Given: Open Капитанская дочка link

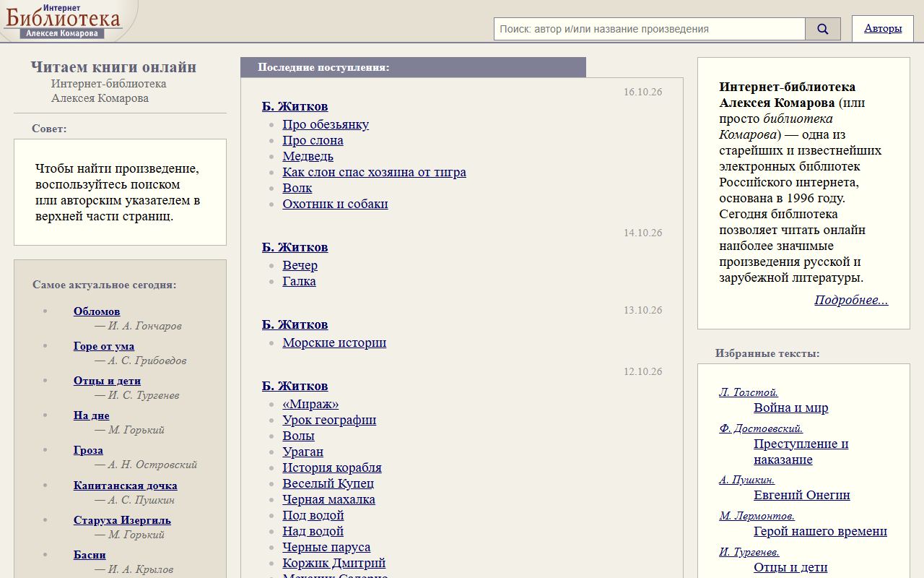Looking at the screenshot, I should (126, 486).
